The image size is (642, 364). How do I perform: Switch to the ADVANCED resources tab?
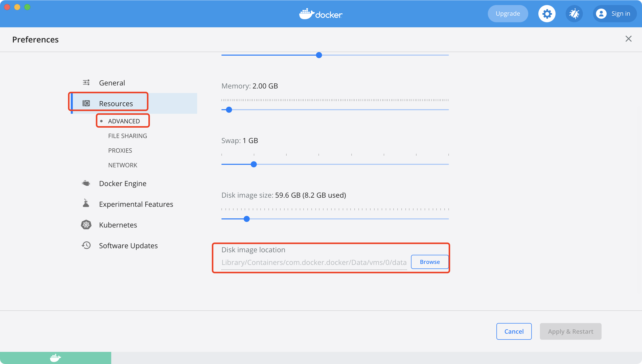pyautogui.click(x=124, y=121)
